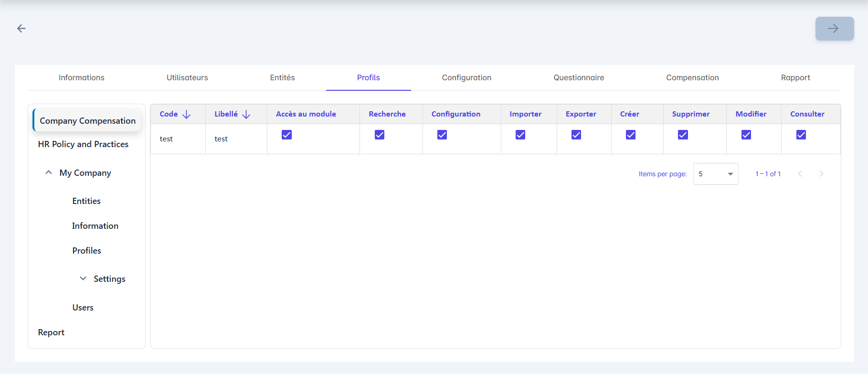Sort by Libellé column arrow
The width and height of the screenshot is (868, 374).
point(246,115)
